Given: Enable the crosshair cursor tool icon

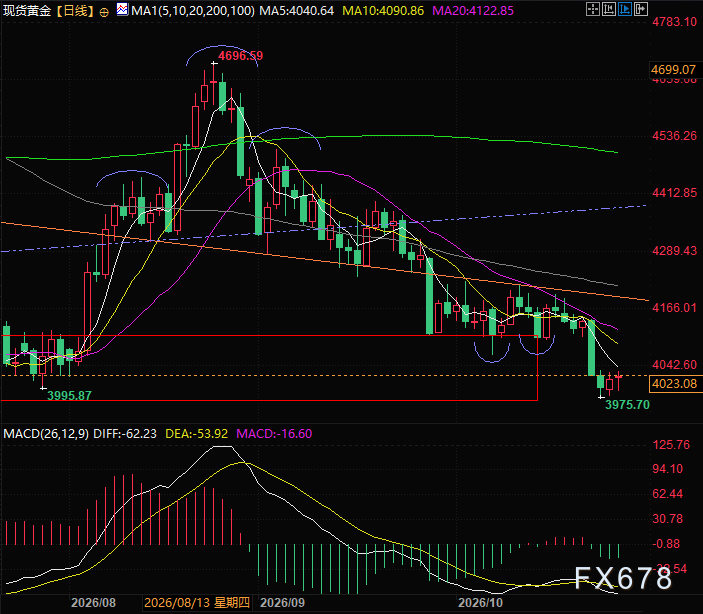Looking at the screenshot, I should point(593,9).
